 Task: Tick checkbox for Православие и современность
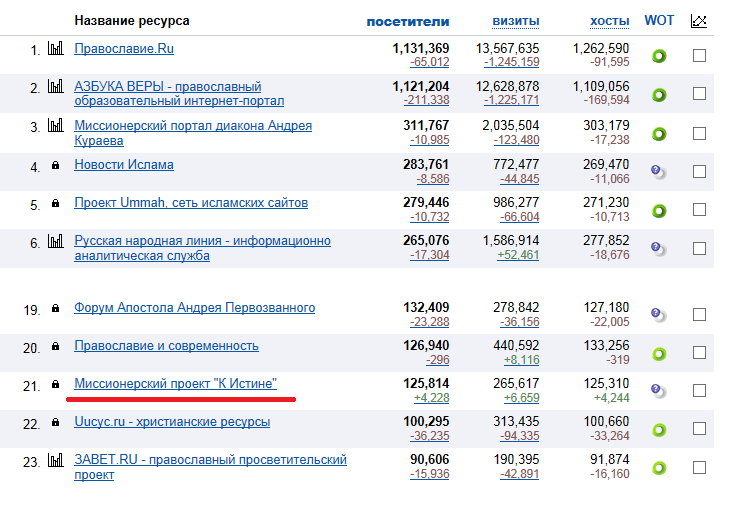pos(699,353)
